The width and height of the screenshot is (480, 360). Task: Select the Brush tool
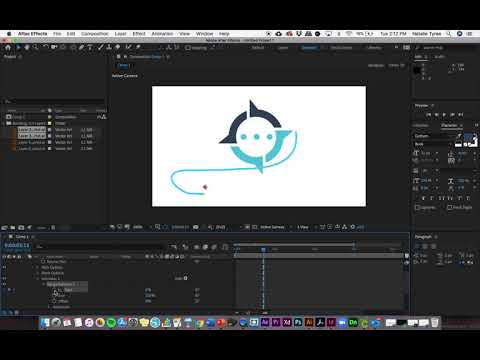101,48
